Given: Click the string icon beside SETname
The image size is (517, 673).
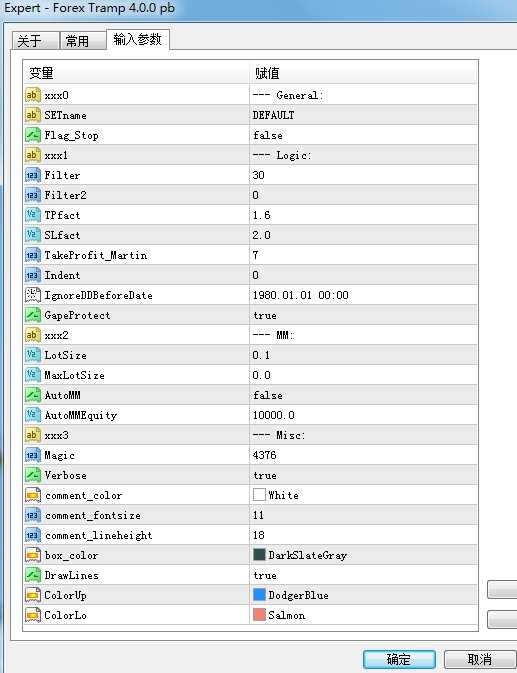Looking at the screenshot, I should (x=33, y=115).
